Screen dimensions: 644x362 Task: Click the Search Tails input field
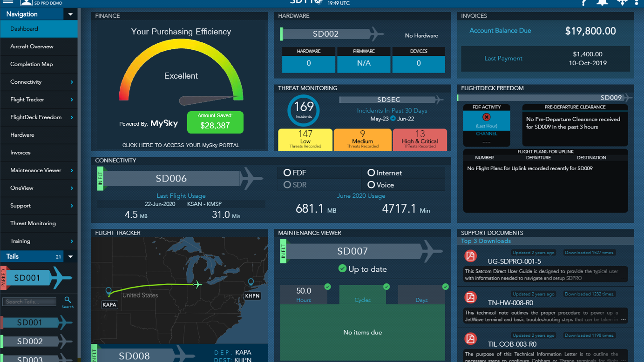click(29, 302)
